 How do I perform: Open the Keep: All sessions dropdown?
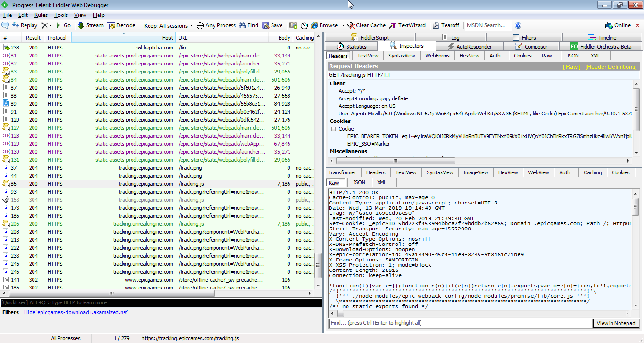pos(169,25)
